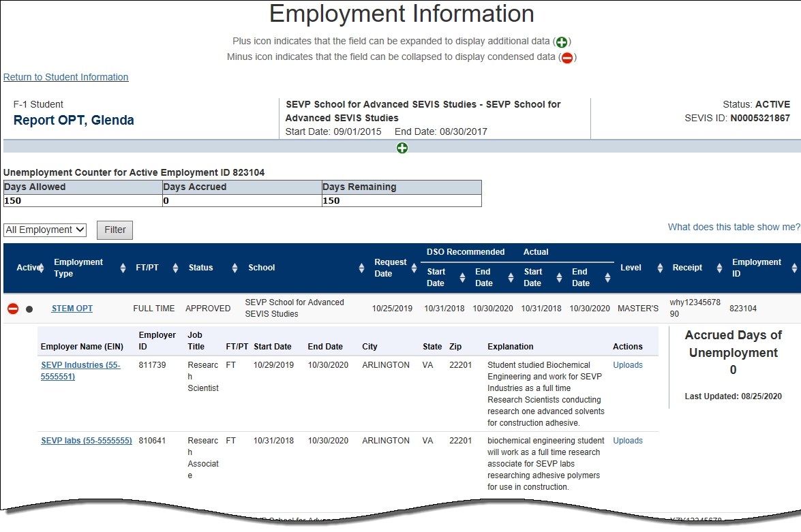The height and width of the screenshot is (532, 801).
Task: Click the 150 value under Days Allowed
Action: click(13, 201)
